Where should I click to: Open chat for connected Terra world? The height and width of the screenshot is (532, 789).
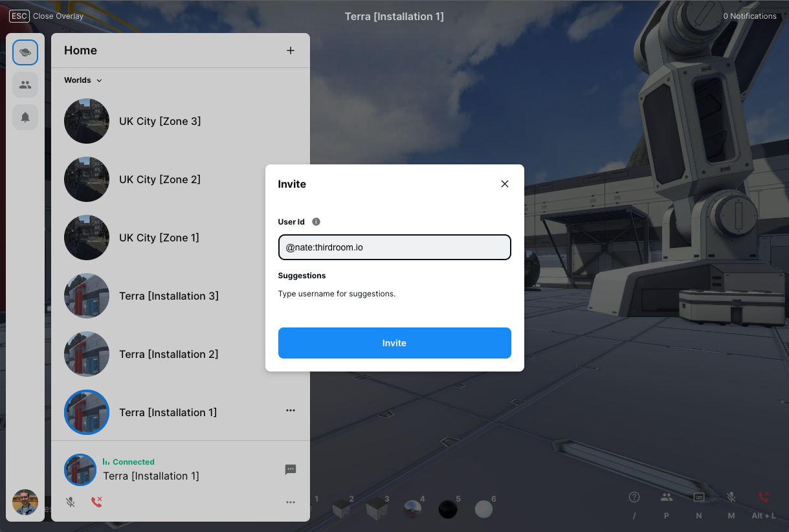[x=291, y=469]
